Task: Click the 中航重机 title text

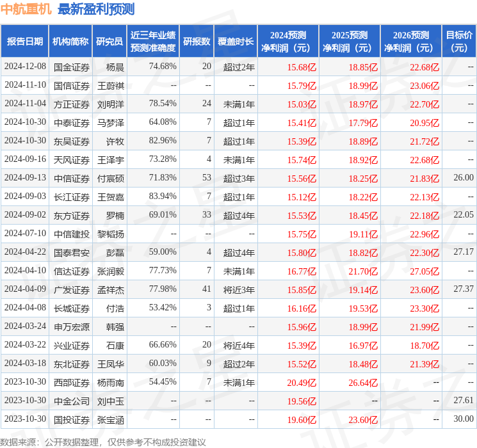Action: pyautogui.click(x=26, y=9)
